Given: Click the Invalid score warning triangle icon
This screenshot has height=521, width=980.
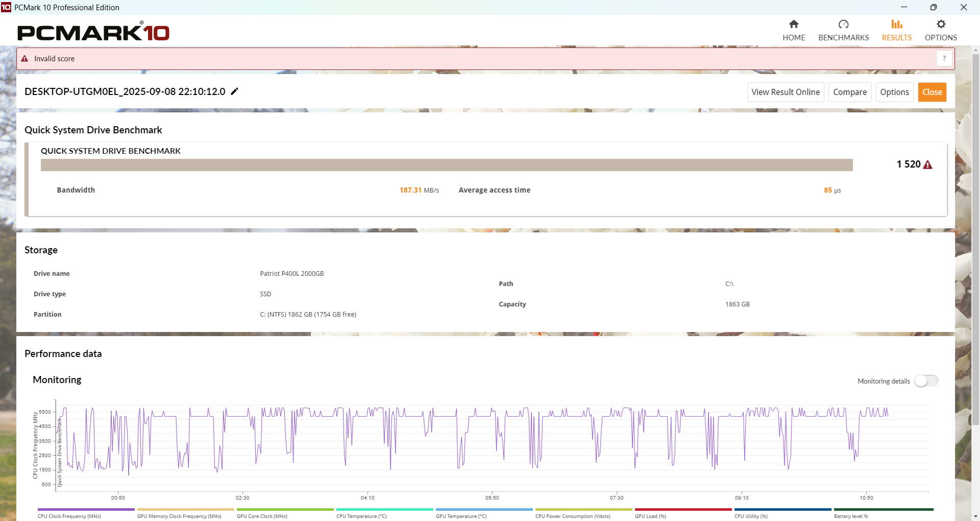Looking at the screenshot, I should pos(24,59).
